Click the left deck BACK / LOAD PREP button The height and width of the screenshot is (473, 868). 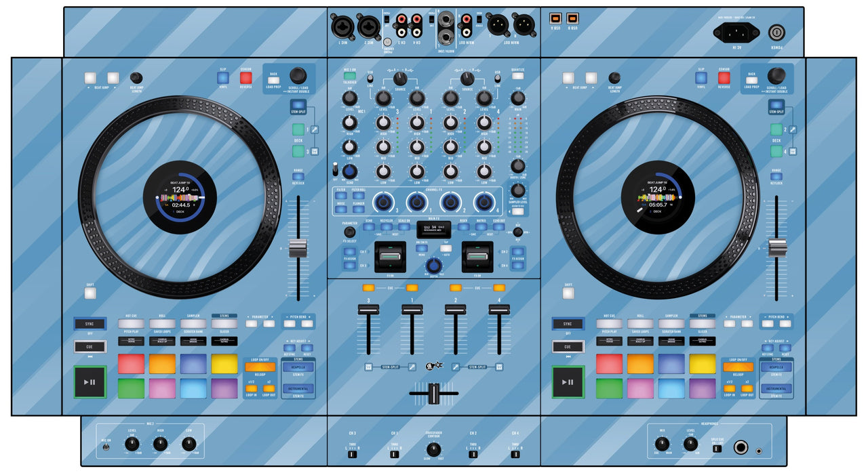pos(275,81)
